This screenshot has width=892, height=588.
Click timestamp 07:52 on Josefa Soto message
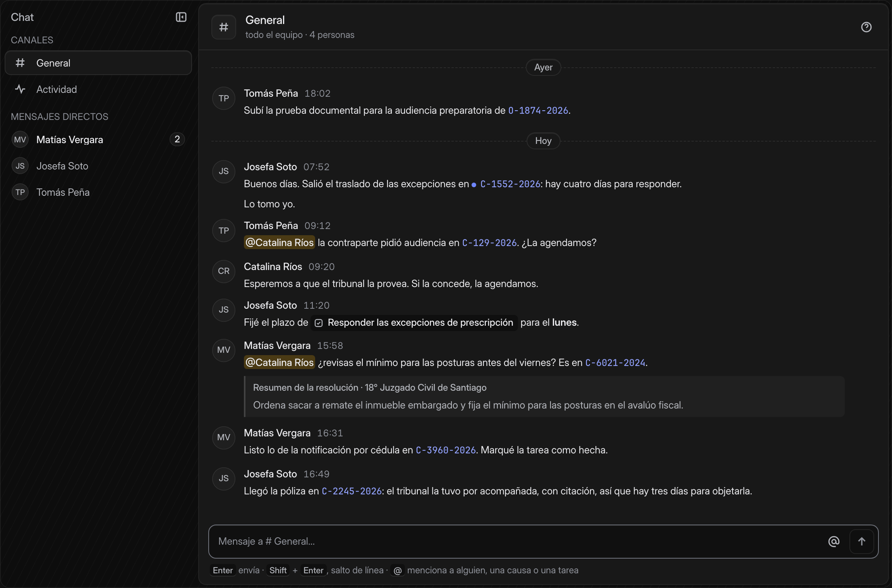(316, 167)
